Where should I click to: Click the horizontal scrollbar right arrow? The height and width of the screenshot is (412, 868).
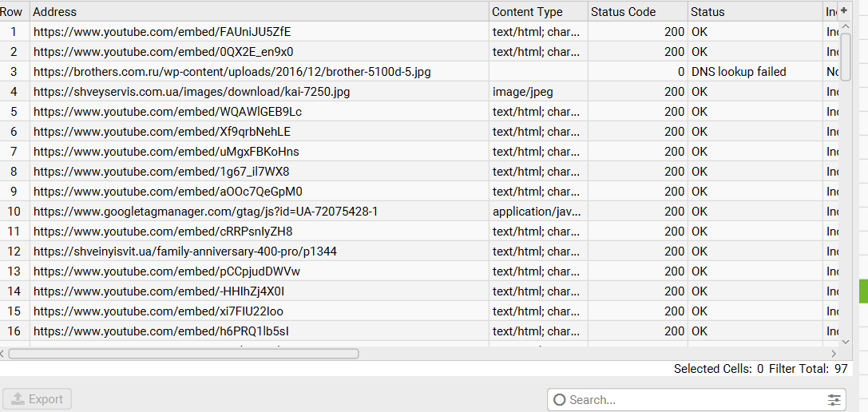click(834, 354)
